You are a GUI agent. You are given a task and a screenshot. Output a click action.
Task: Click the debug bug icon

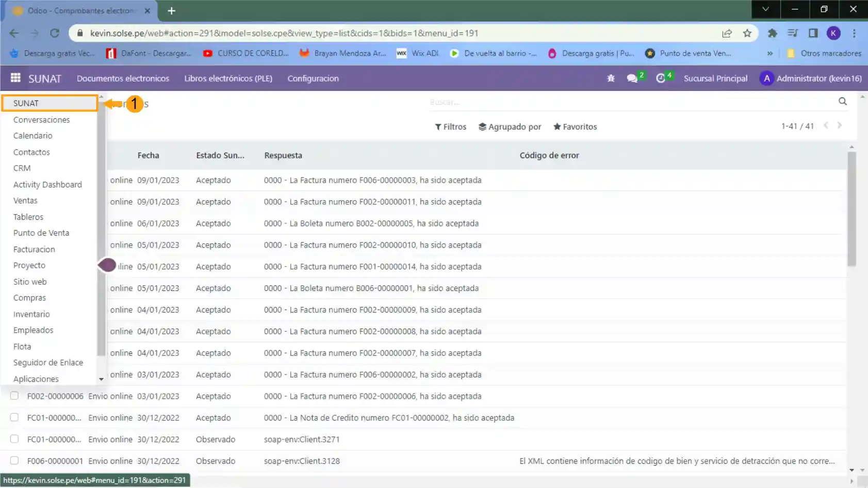(x=611, y=78)
